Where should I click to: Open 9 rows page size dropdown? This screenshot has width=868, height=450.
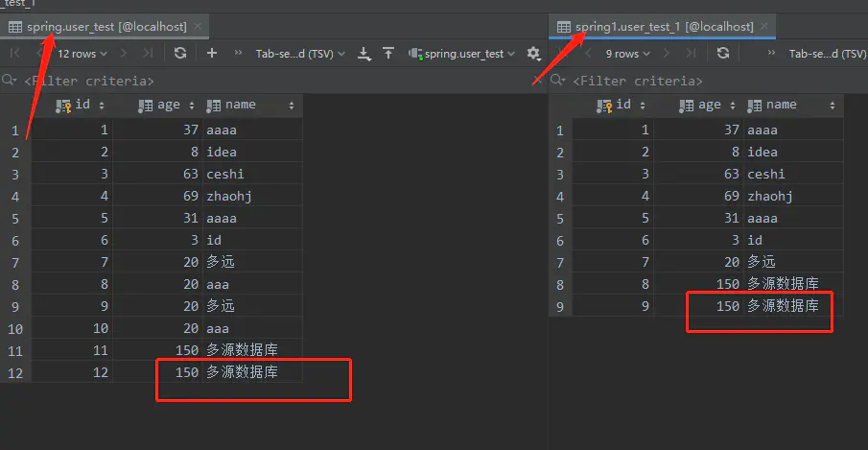pyautogui.click(x=628, y=54)
